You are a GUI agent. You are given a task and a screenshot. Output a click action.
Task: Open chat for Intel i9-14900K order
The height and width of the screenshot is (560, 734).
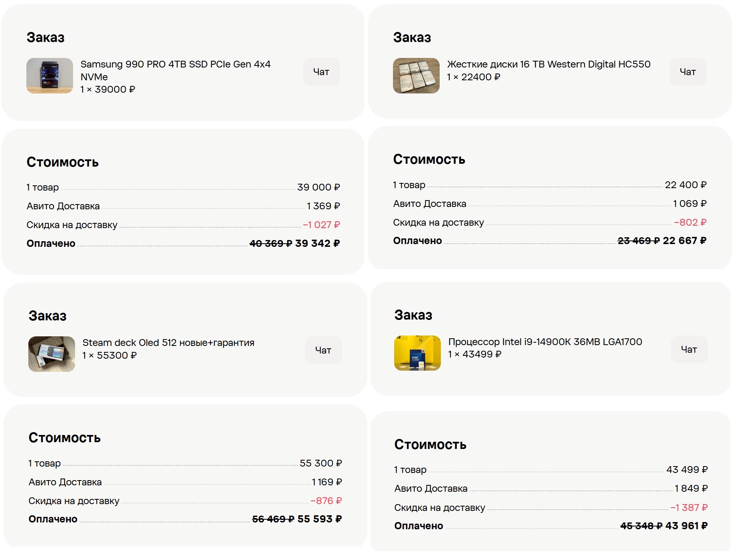coord(689,350)
